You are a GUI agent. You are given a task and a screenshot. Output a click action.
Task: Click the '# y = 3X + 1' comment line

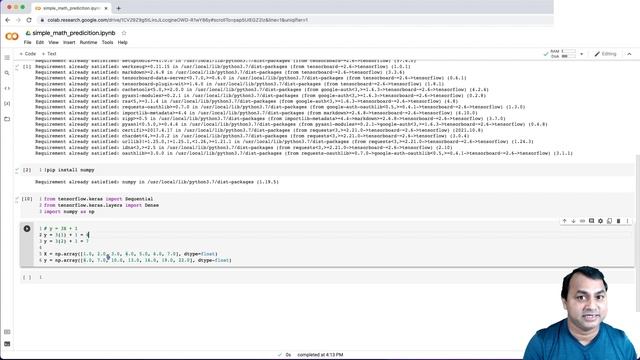(60, 229)
